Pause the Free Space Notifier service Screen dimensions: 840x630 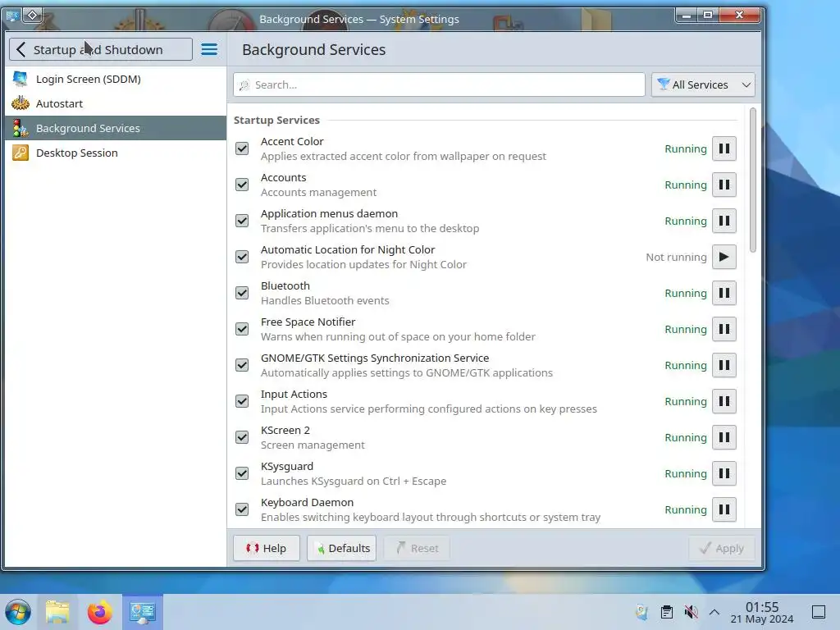tap(724, 329)
